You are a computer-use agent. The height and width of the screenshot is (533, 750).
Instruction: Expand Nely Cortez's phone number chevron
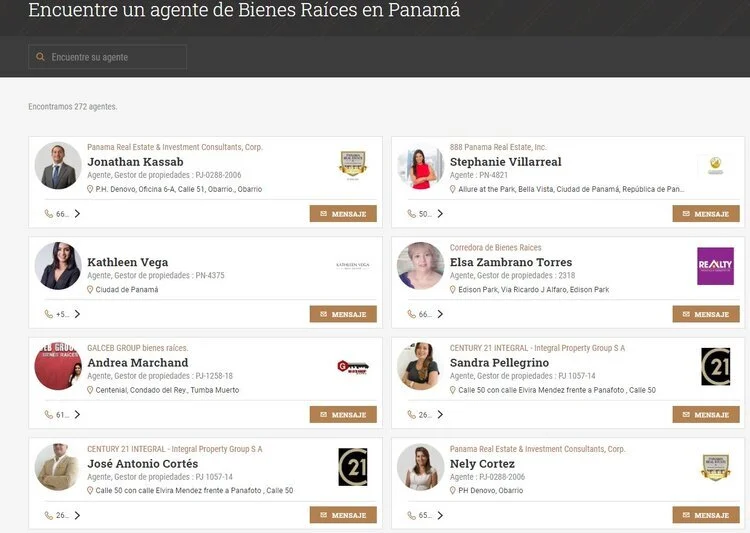coord(440,515)
